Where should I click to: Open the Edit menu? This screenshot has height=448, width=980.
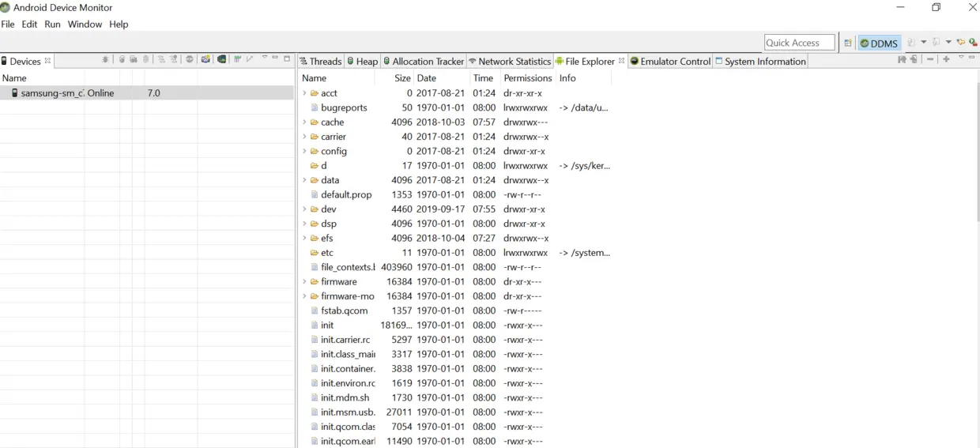(29, 24)
